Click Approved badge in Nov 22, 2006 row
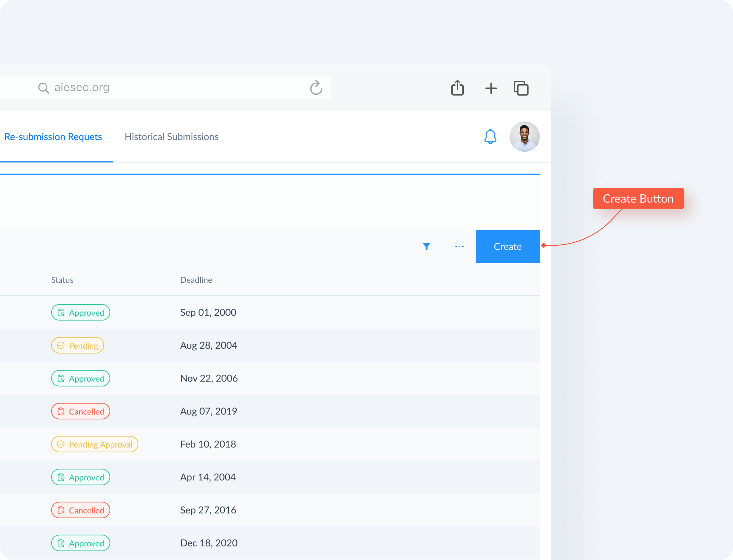 pos(81,378)
